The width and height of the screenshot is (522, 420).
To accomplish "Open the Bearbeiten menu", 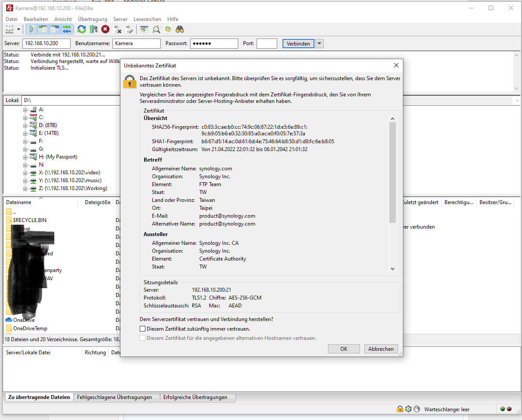I will click(36, 19).
